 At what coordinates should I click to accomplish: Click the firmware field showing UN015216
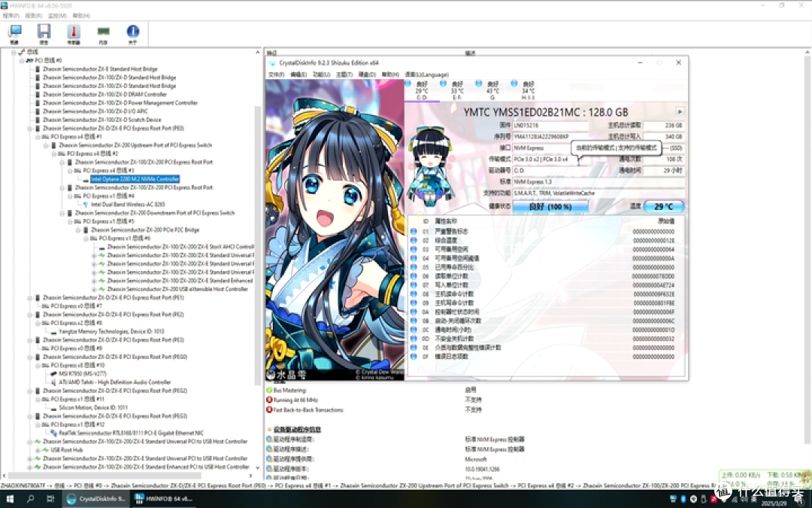coord(550,126)
